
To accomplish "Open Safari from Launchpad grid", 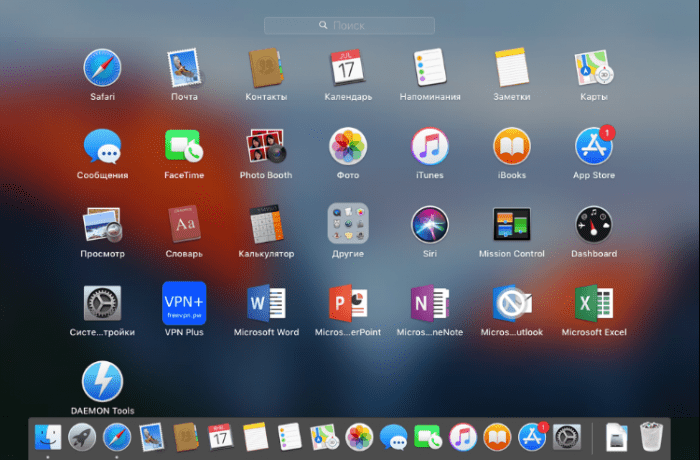I will (102, 68).
